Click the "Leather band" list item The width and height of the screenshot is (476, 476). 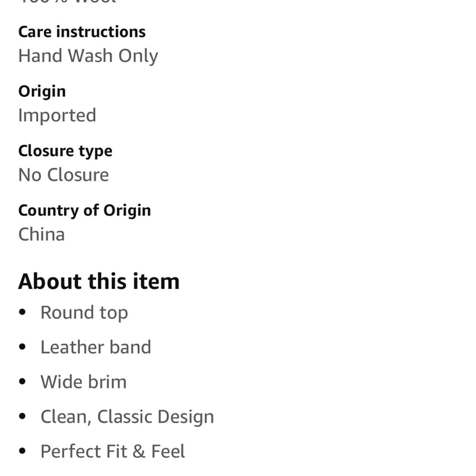[x=96, y=347]
